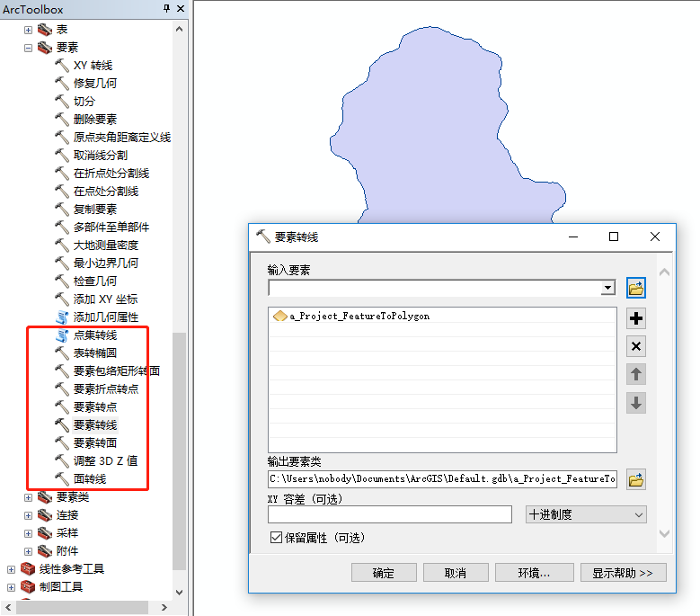This screenshot has width=700, height=616.
Task: Open the 原点夹角距离定义线 tool
Action: [x=122, y=137]
